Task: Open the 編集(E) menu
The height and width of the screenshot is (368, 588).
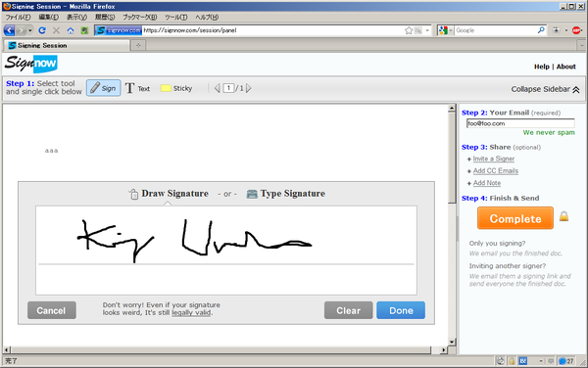Action: point(48,17)
